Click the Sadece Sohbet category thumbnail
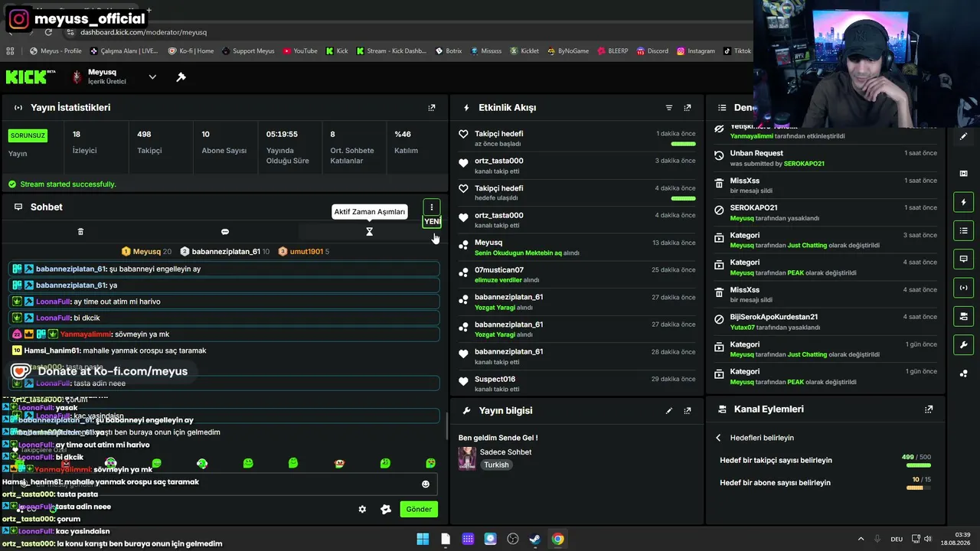 [467, 458]
